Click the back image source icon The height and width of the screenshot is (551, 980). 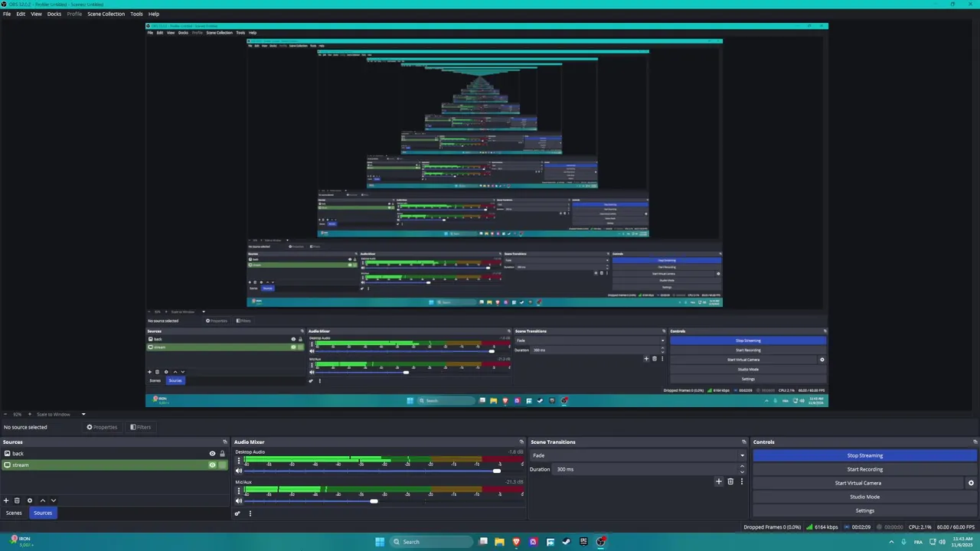tap(7, 454)
